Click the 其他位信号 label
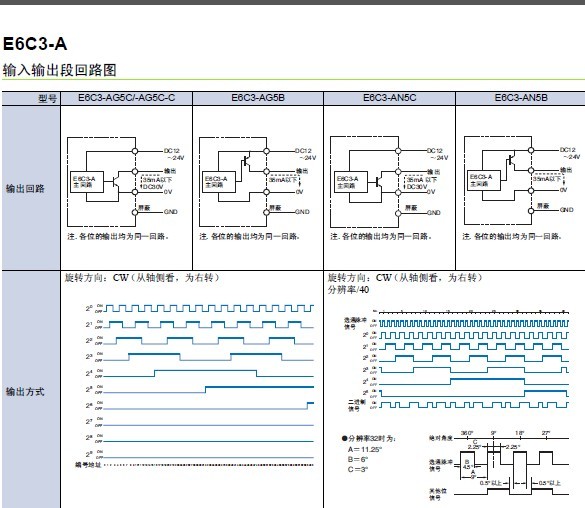585x508 pixels. tap(437, 494)
